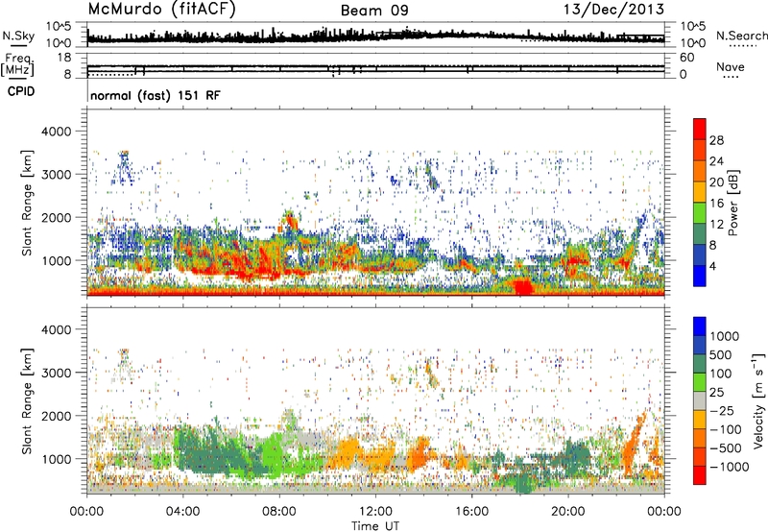
Task: Click the 2000 tick on power panel
Action: 57,217
